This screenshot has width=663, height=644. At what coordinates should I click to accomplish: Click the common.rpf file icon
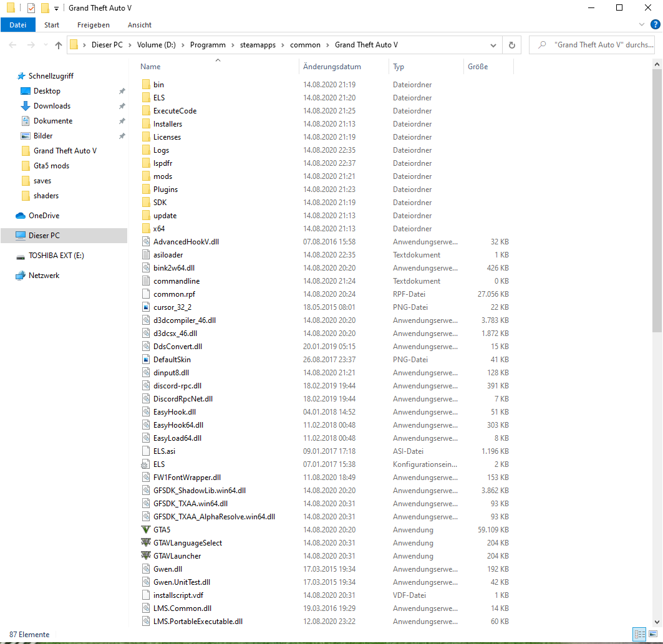point(146,294)
